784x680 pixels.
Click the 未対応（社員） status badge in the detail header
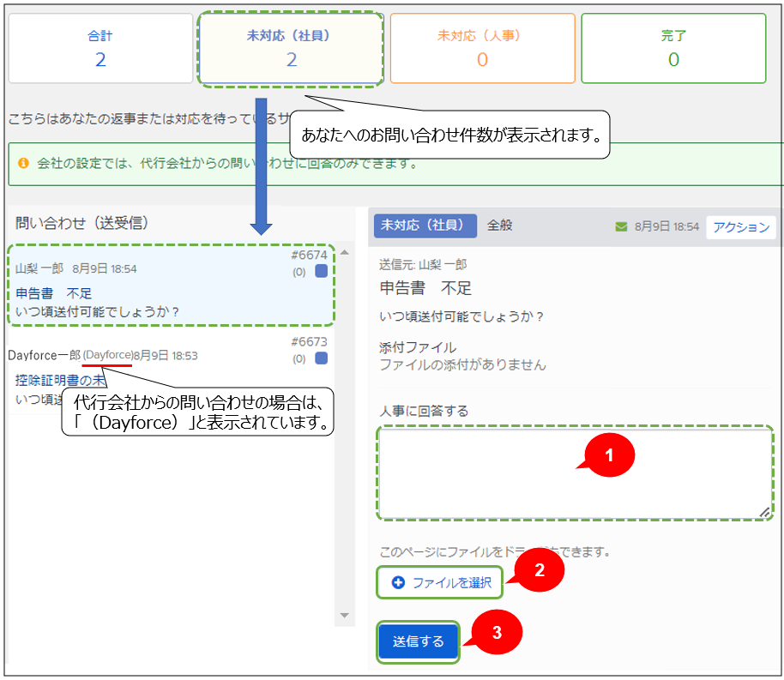click(425, 226)
